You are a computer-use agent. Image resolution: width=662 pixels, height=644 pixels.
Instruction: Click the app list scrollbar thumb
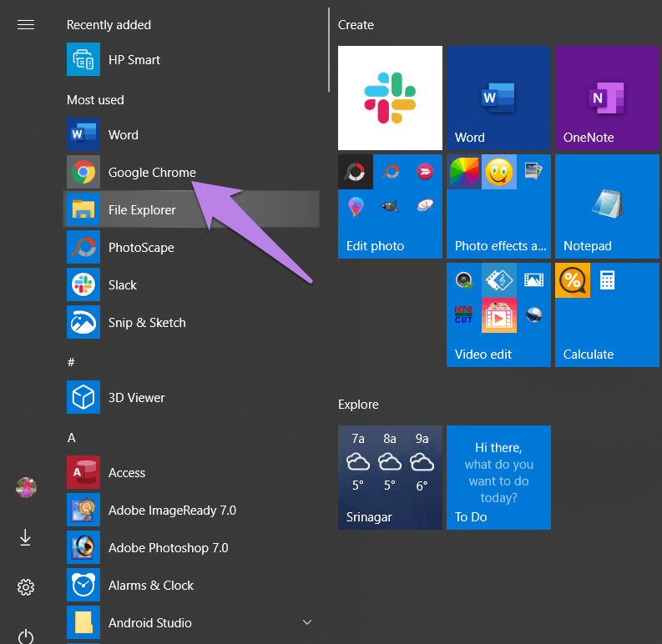pos(328,50)
